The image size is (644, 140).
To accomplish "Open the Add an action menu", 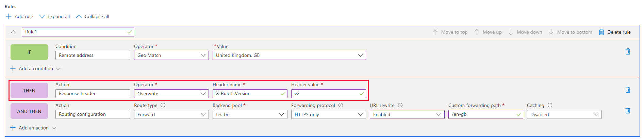I will tap(33, 128).
